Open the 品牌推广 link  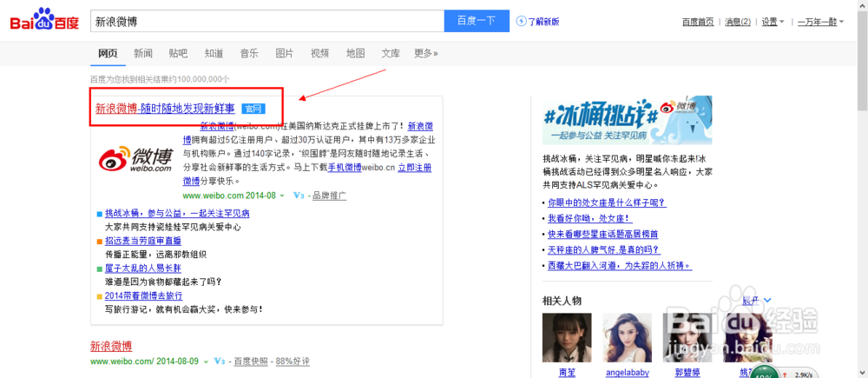point(329,196)
